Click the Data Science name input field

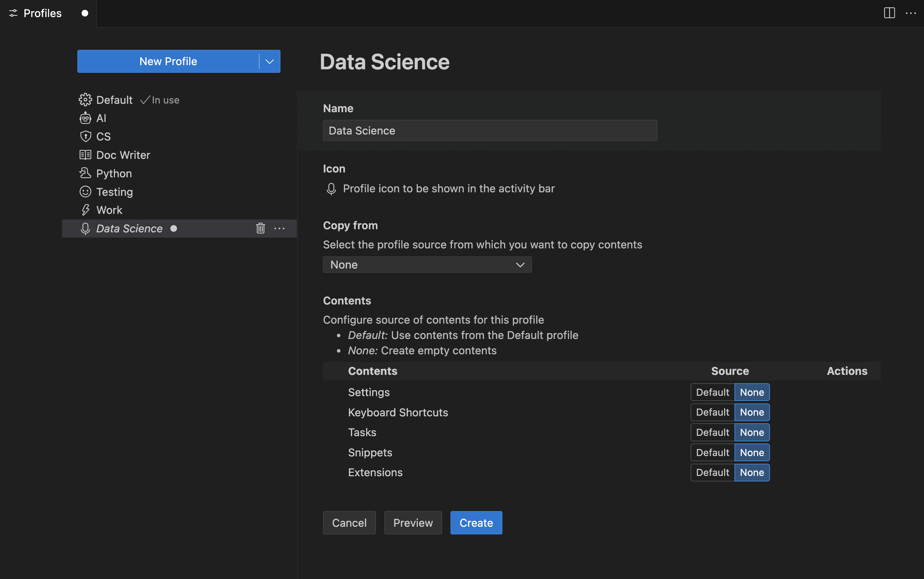[x=490, y=130]
